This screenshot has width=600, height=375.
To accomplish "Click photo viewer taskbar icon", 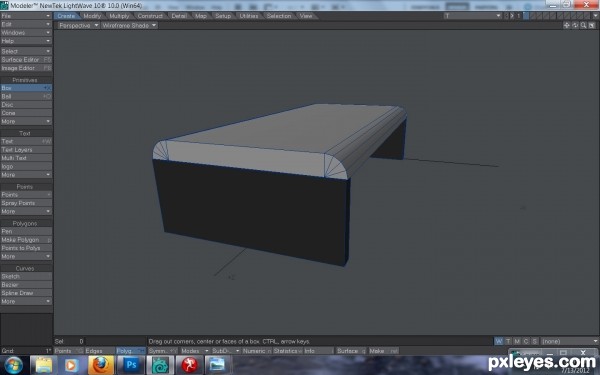I will click(x=217, y=365).
